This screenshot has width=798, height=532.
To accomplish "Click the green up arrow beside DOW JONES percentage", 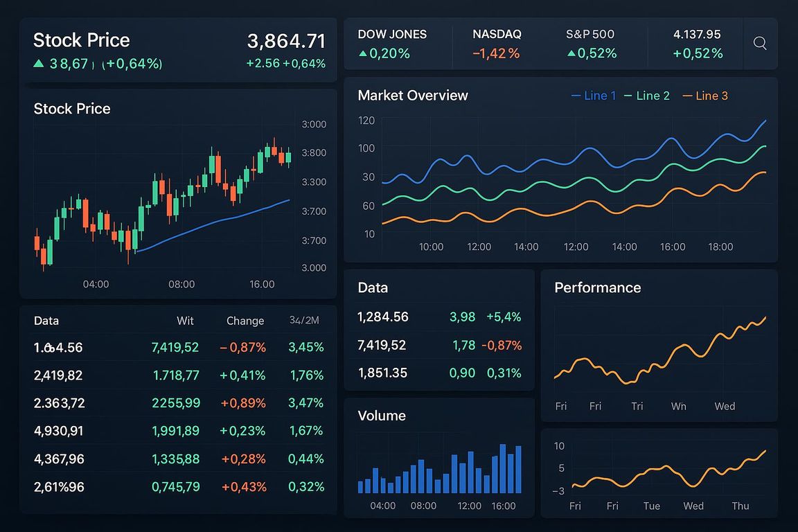I will point(362,54).
